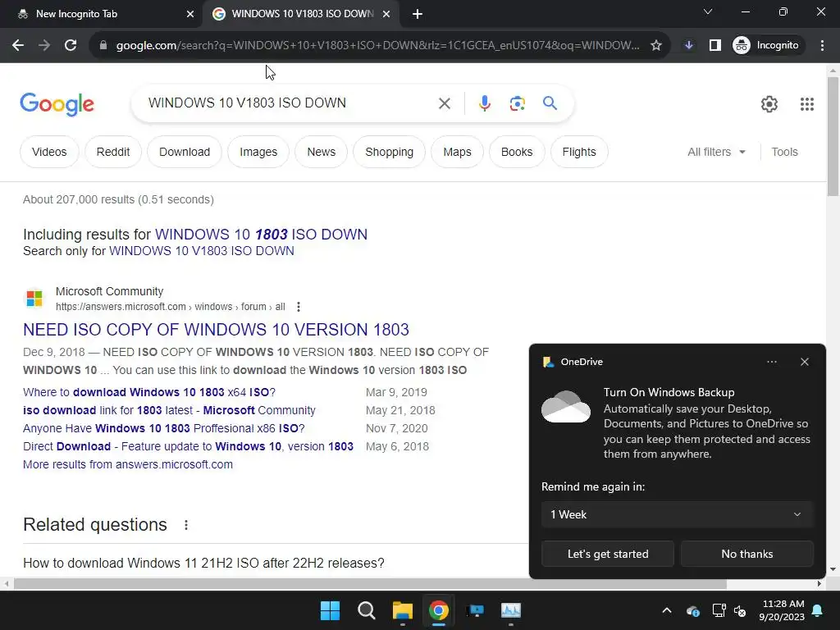Switch to the New Incognito Tab

(x=101, y=14)
